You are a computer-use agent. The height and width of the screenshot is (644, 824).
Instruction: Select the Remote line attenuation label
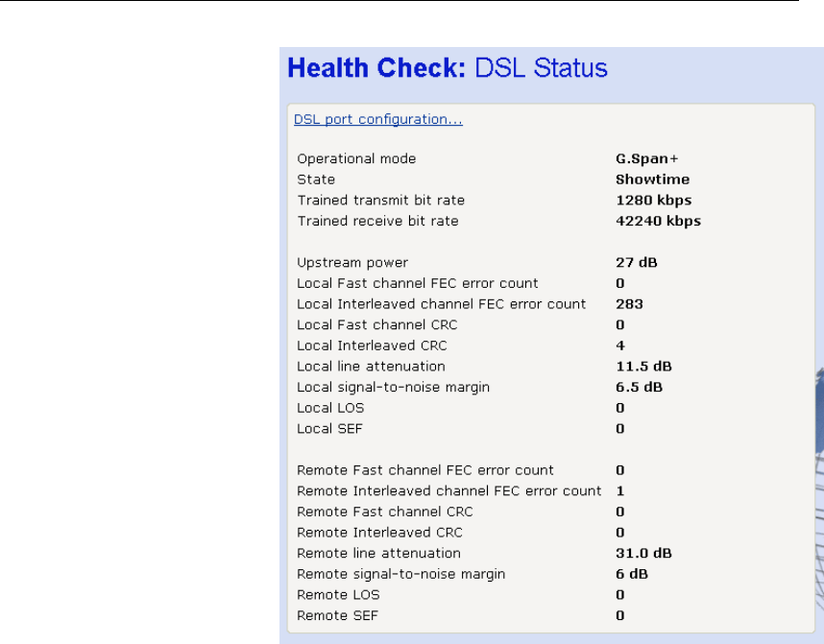[x=379, y=553]
